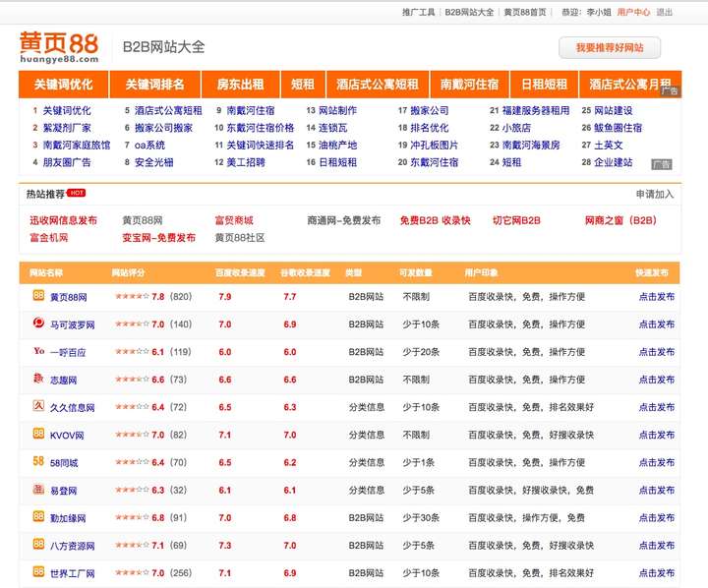Viewport: 708px width, 588px height.
Task: Click 点击发布 for 志趣网
Action: (657, 380)
